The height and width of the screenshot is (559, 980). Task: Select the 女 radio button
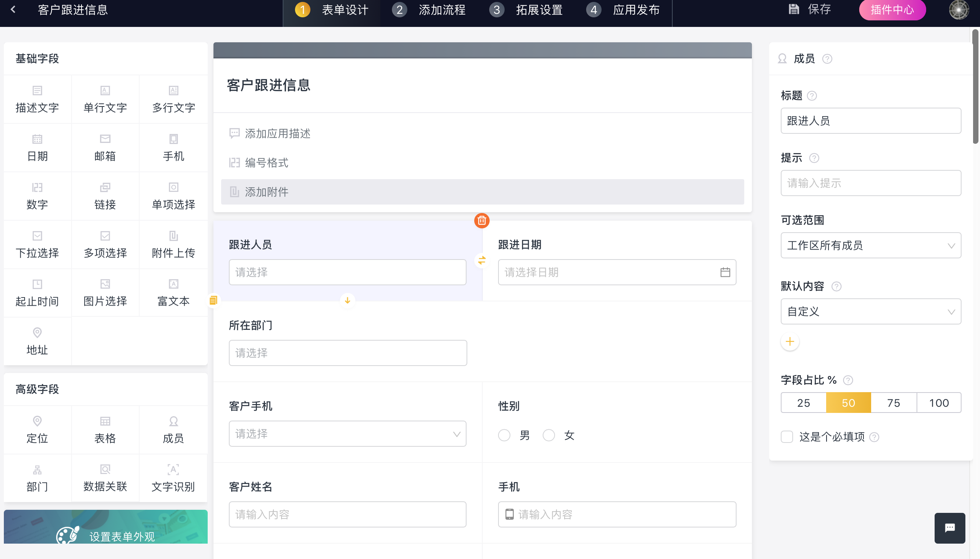(549, 435)
